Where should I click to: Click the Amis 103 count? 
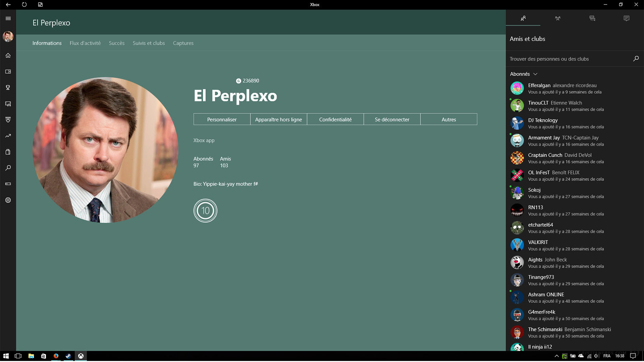point(225,162)
